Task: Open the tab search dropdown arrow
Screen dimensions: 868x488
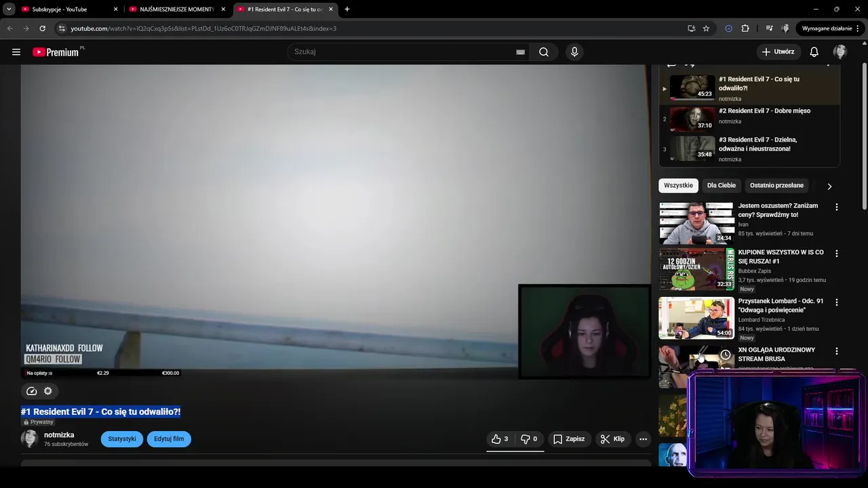Action: pyautogui.click(x=9, y=9)
